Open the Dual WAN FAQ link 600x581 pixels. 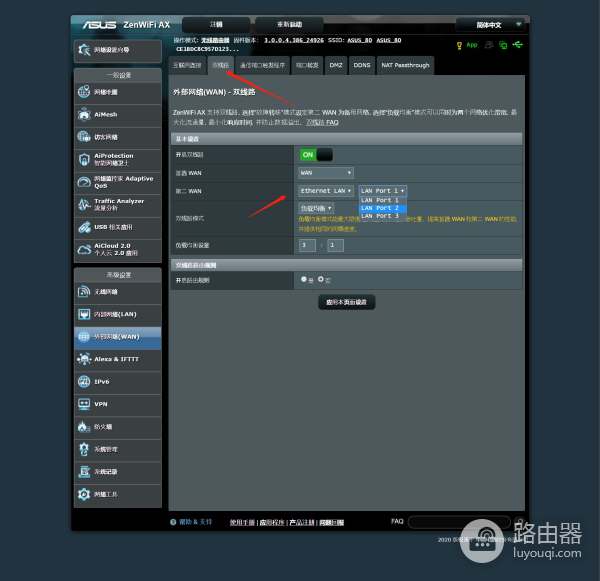[x=322, y=122]
